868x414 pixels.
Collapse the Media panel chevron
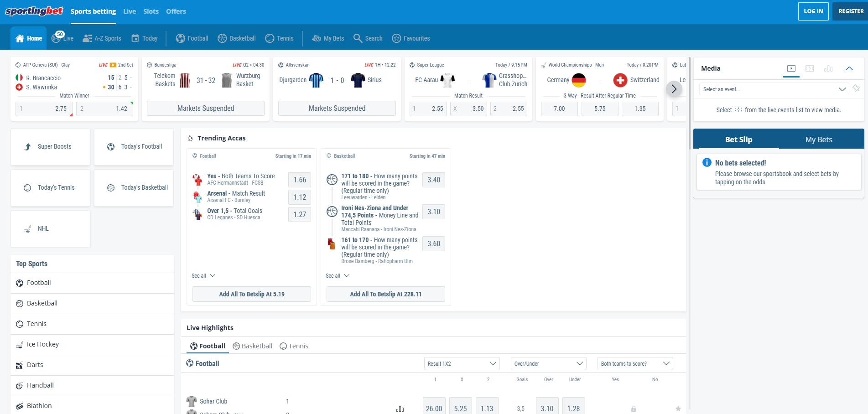click(x=849, y=68)
